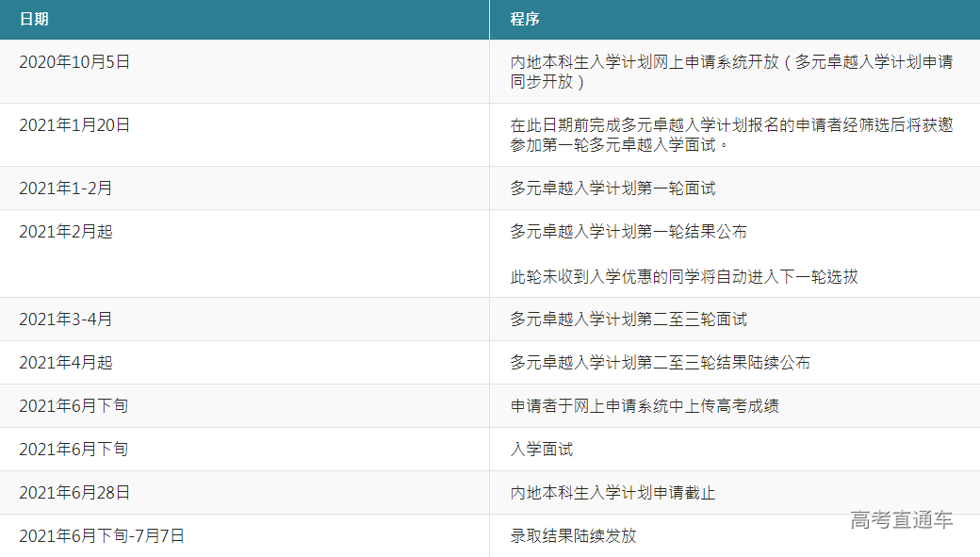The height and width of the screenshot is (557, 980).
Task: Click 多元卓越入学计划第二至三轮面试 entry
Action: tap(629, 319)
